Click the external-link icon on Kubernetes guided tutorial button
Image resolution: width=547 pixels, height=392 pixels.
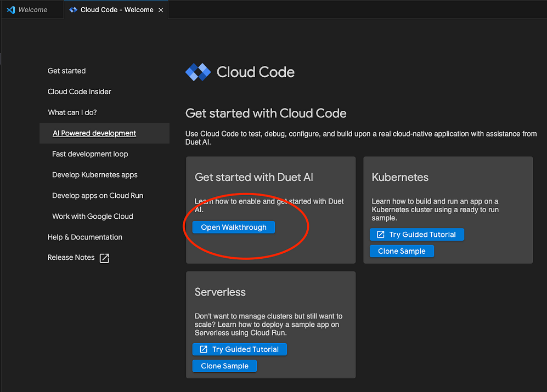(x=381, y=234)
